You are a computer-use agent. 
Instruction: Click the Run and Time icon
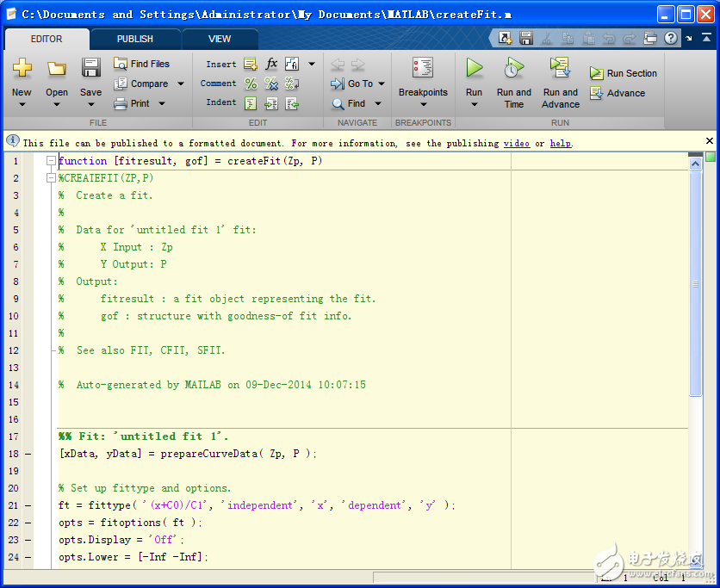(513, 68)
